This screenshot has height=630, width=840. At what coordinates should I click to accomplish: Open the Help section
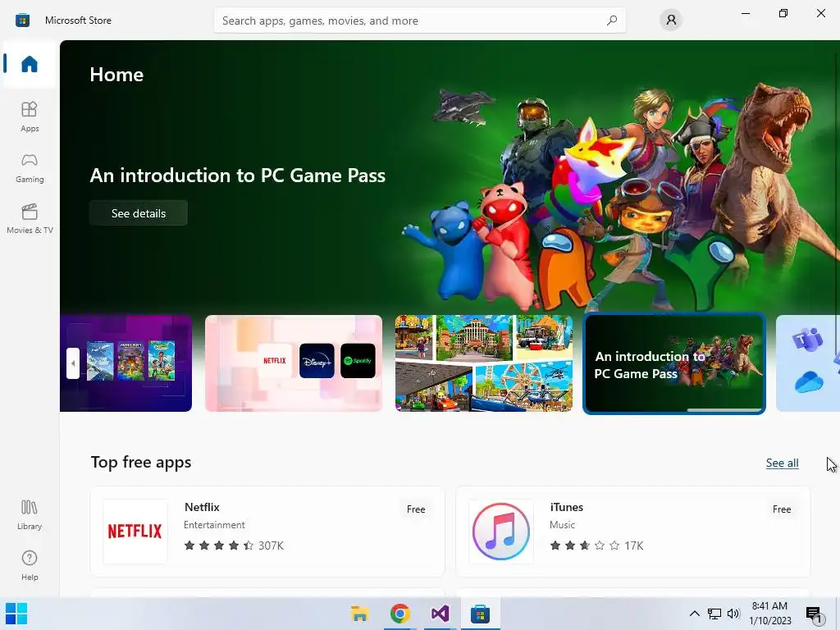[30, 566]
